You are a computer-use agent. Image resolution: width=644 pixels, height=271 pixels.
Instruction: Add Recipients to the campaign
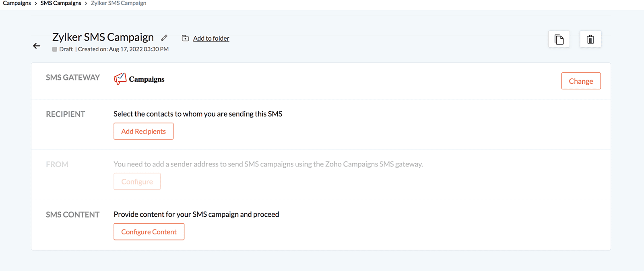(143, 131)
